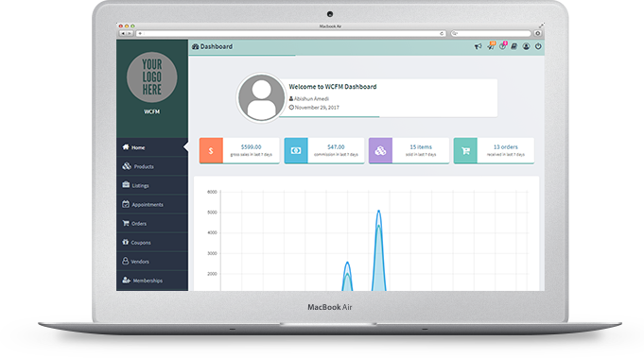Click the blue money commission icon
This screenshot has height=358, width=644.
[296, 150]
